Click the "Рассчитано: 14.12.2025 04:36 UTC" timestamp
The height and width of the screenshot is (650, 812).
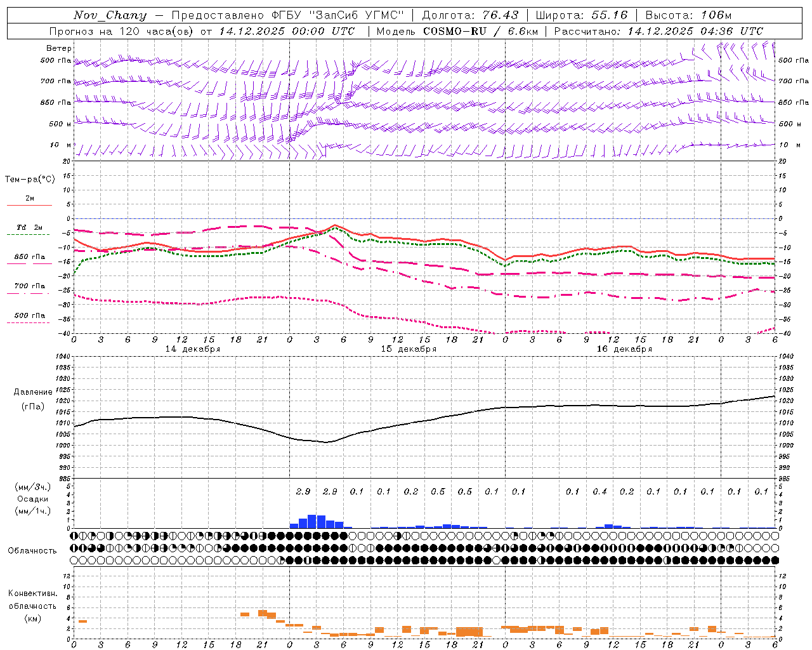tap(658, 31)
